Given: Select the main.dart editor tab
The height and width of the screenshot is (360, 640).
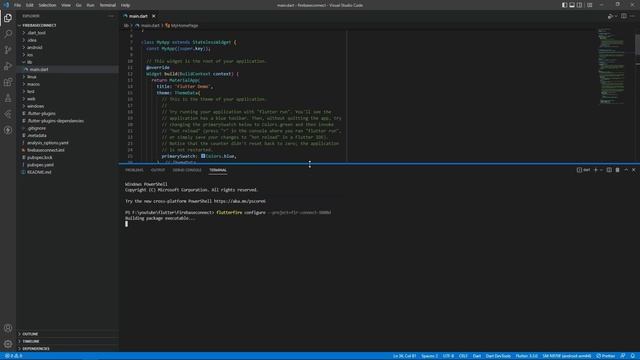Looking at the screenshot, I should 138,16.
